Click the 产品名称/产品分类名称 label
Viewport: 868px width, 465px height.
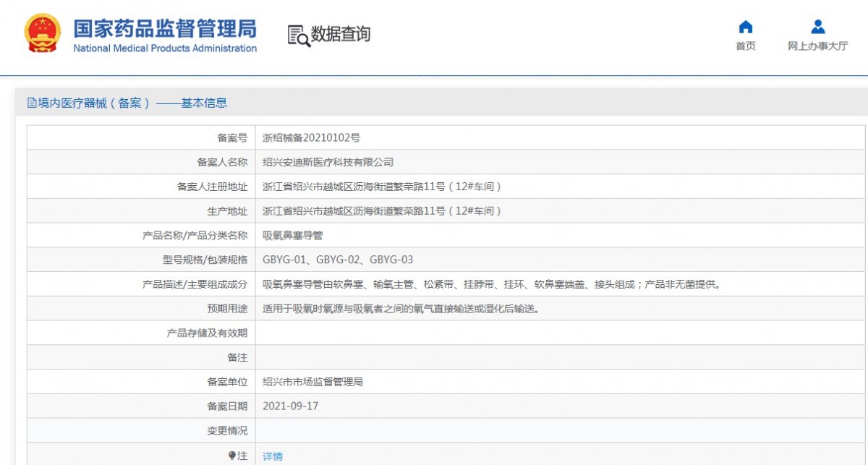pyautogui.click(x=195, y=235)
